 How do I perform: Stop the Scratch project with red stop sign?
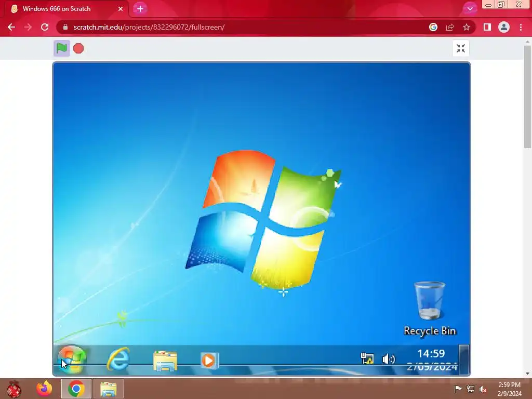(x=78, y=48)
